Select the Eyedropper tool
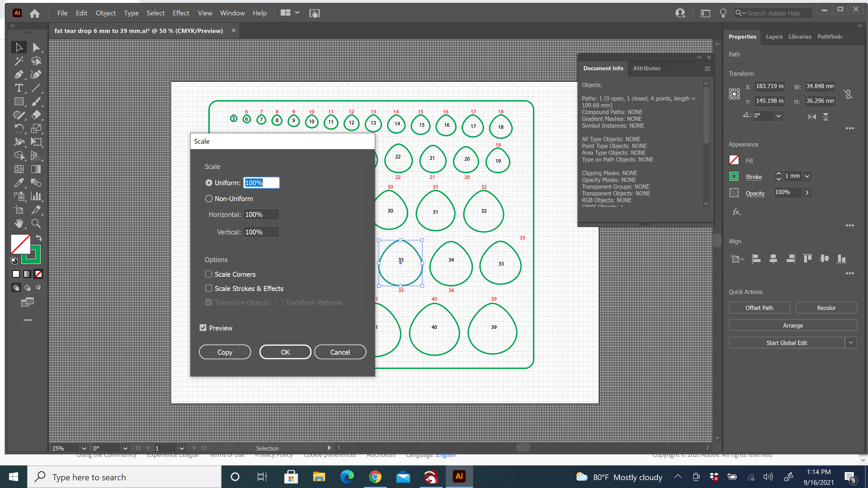 19,183
